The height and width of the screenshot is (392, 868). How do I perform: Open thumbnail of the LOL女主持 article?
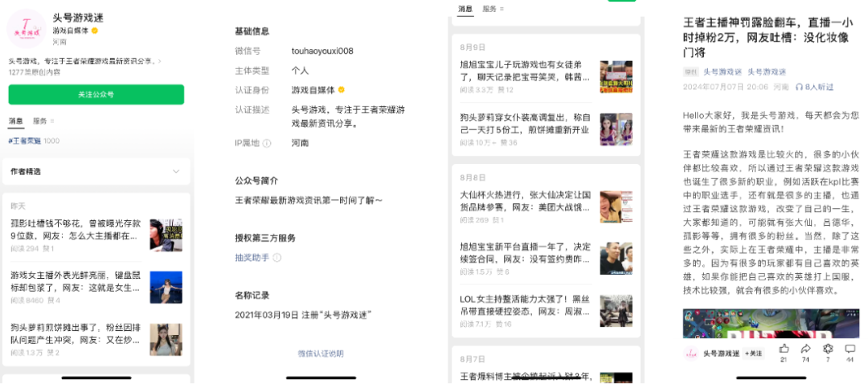click(x=616, y=311)
